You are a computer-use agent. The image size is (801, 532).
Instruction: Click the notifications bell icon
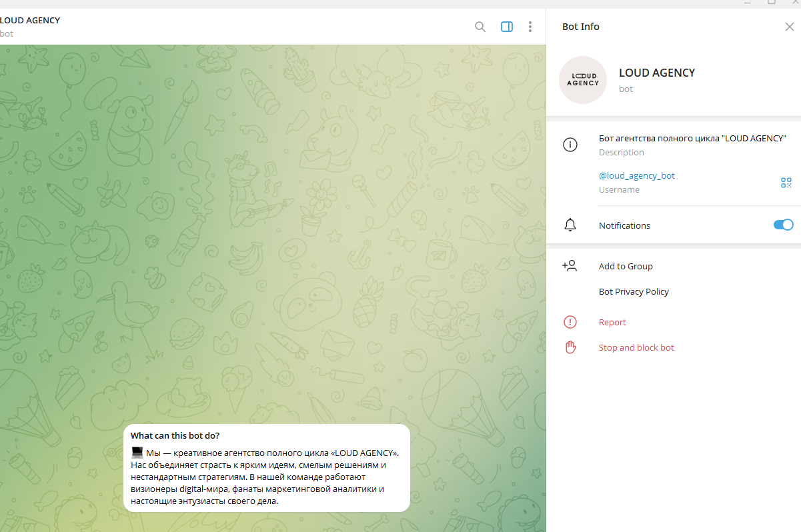tap(570, 225)
